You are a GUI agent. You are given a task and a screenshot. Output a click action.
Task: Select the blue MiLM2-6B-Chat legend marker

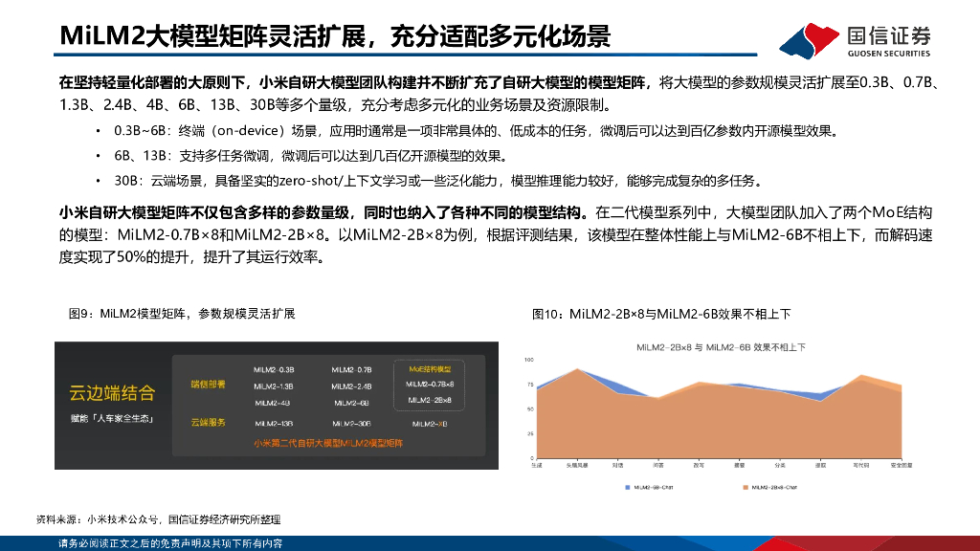(627, 488)
